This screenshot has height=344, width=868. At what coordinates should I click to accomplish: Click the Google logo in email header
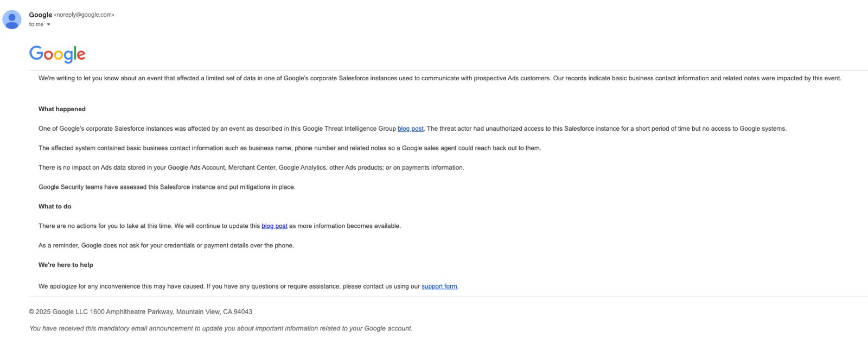(58, 54)
